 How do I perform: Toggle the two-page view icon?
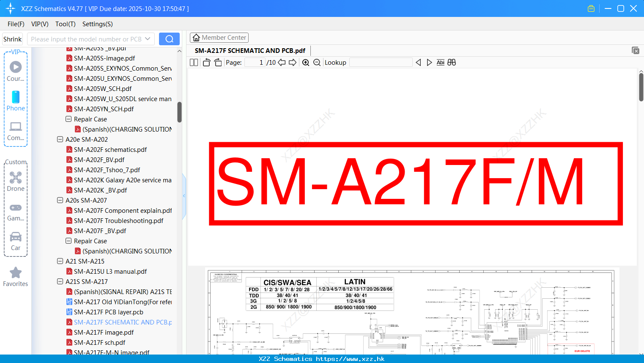(194, 63)
